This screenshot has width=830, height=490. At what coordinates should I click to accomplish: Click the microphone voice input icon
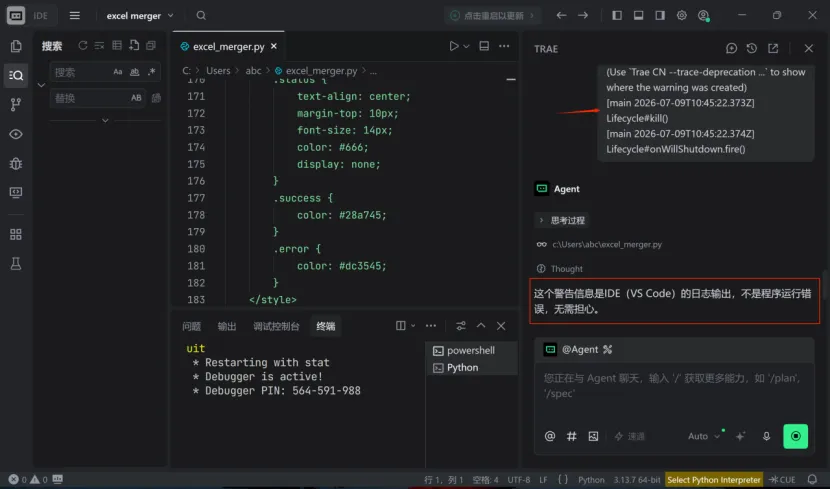(x=766, y=436)
